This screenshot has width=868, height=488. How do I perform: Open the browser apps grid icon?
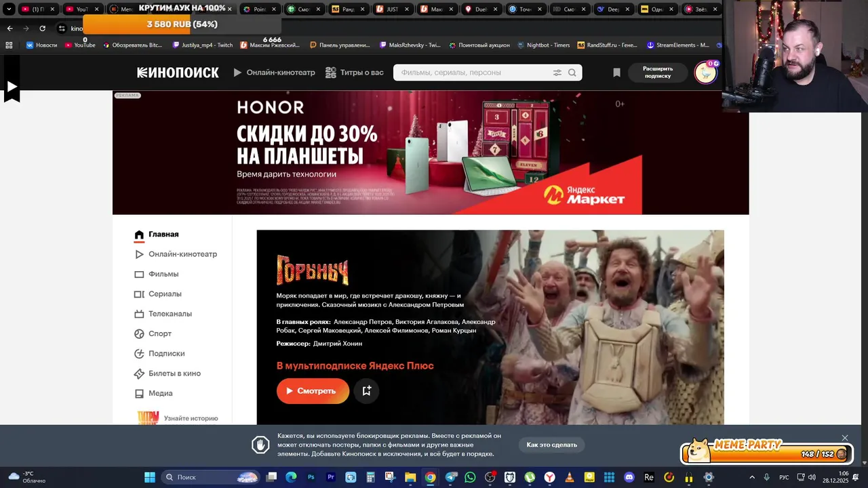point(9,45)
